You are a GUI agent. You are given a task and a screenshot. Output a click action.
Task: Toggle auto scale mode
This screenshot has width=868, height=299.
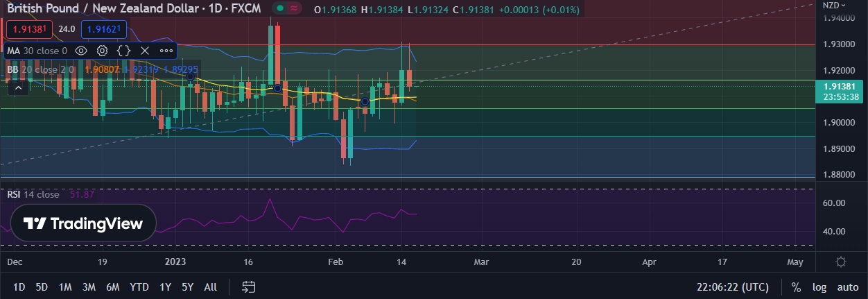tap(847, 287)
